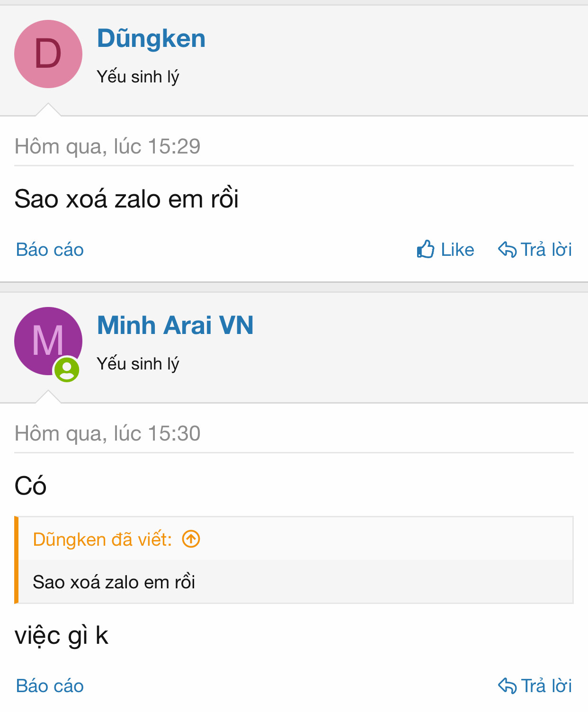Click reply arrow icon on Dũngken's post
The height and width of the screenshot is (712, 588).
[508, 249]
